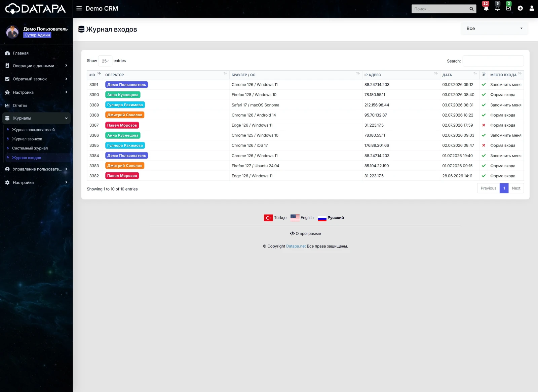The height and width of the screenshot is (392, 538).
Task: Expand Операции с данными menu
Action: [x=36, y=66]
